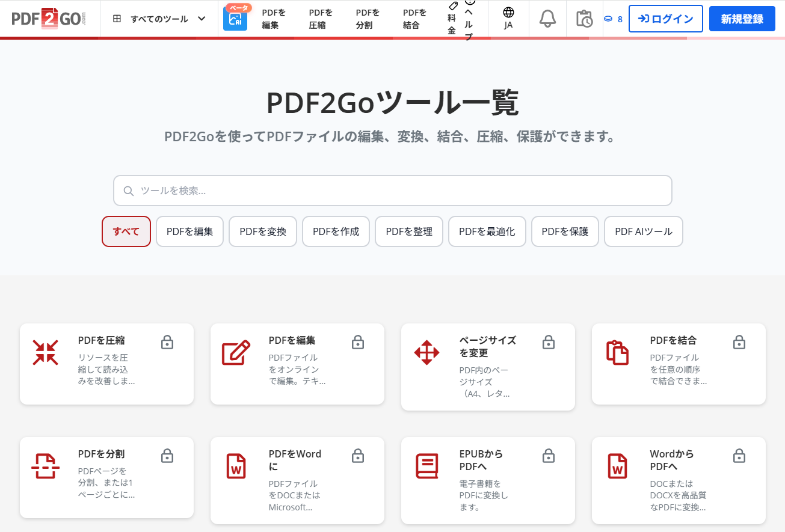Toggle the すべて filter chip
Image resolution: width=785 pixels, height=532 pixels.
click(126, 231)
